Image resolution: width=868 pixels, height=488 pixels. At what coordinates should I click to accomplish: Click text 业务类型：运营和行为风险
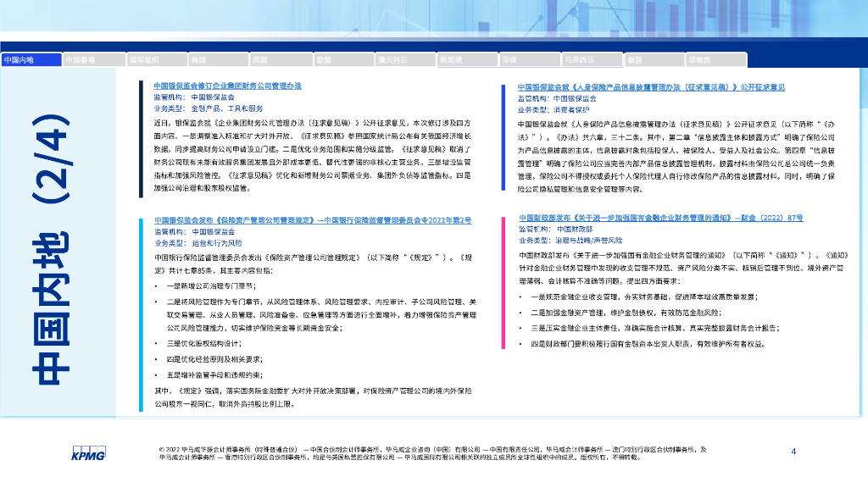click(x=198, y=243)
